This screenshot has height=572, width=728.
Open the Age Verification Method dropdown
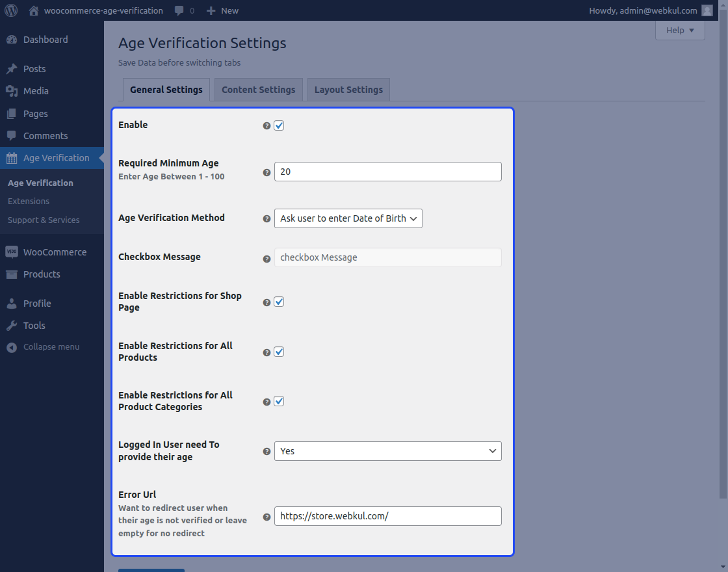click(348, 218)
